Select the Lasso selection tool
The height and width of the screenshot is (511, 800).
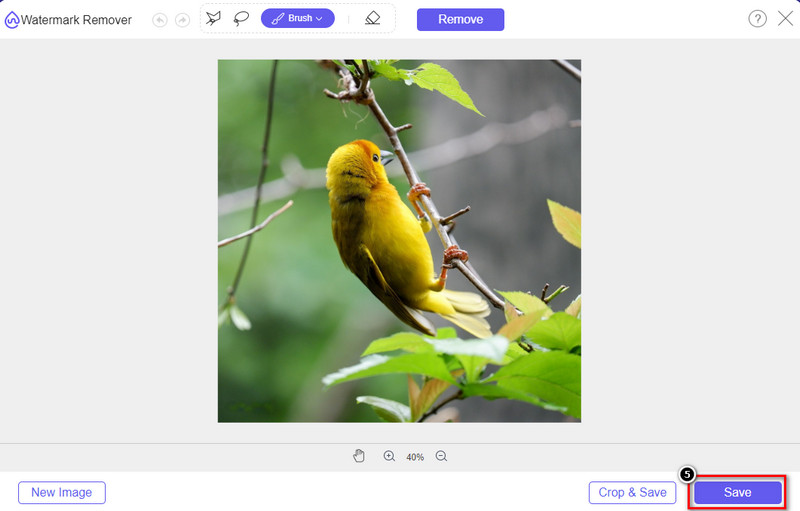click(241, 18)
